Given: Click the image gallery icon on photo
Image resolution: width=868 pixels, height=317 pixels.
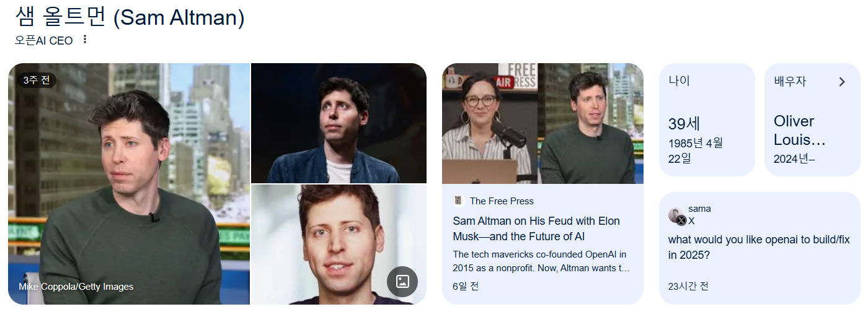Looking at the screenshot, I should coord(402,282).
